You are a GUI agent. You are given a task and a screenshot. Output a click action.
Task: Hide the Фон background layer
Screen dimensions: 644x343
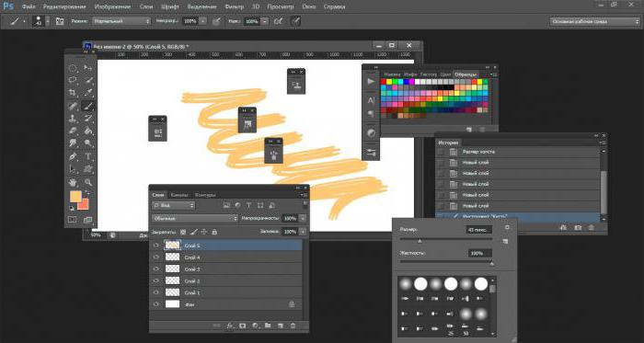(x=155, y=304)
